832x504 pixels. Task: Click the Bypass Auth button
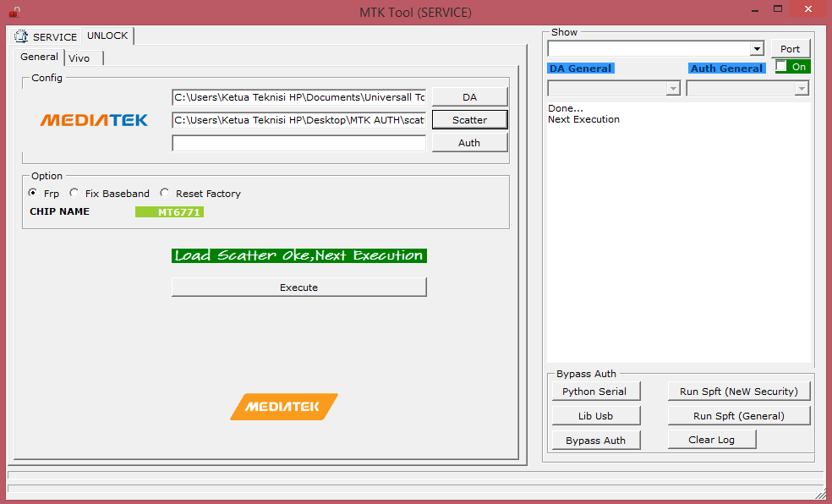pos(596,441)
